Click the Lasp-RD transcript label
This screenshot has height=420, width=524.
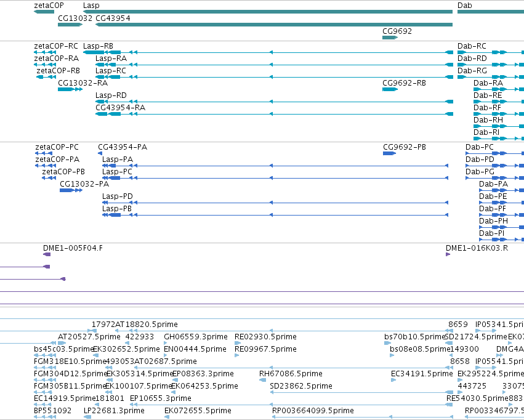[x=111, y=95]
